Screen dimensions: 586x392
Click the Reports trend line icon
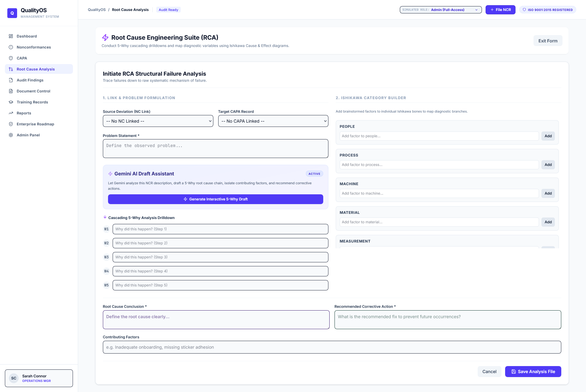[11, 113]
